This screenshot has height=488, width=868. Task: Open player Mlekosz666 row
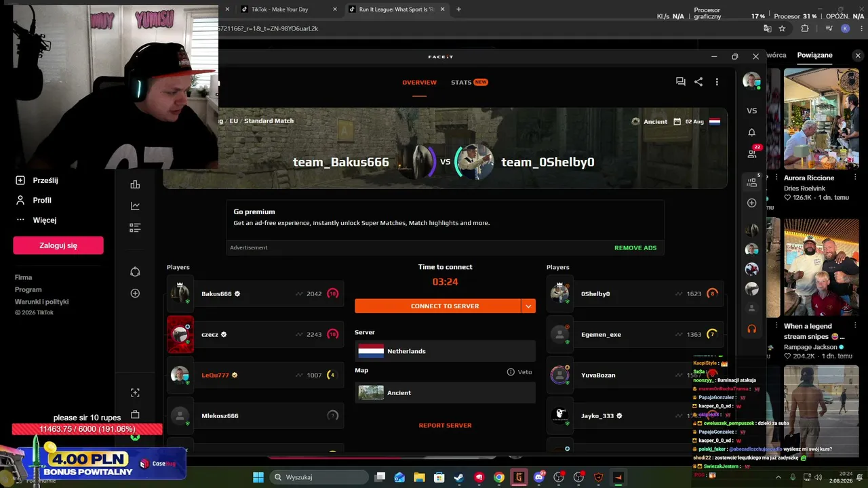click(255, 415)
